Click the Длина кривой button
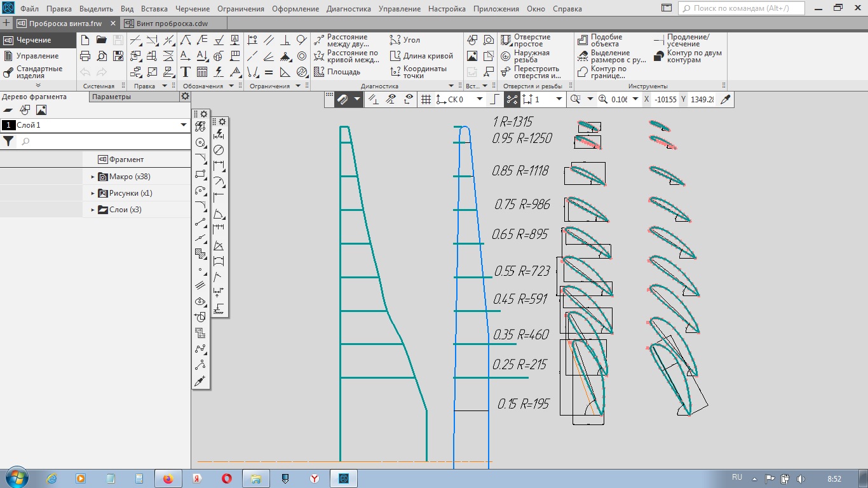The width and height of the screenshot is (868, 488). [421, 56]
